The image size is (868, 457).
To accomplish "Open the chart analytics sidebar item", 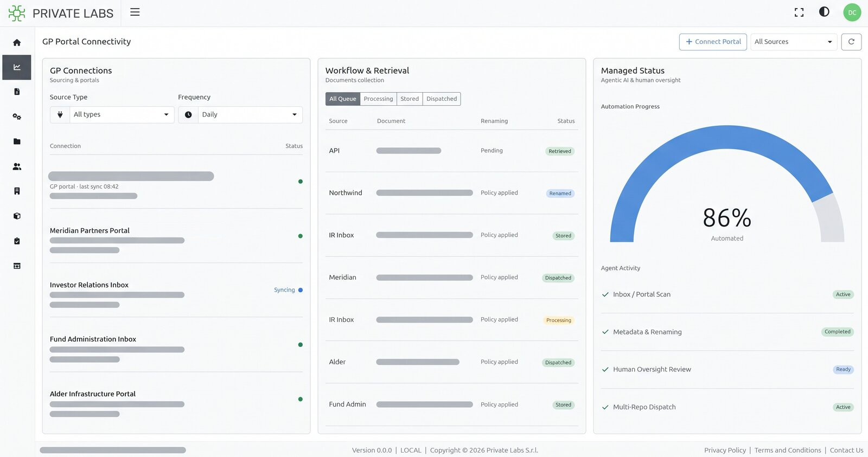I will coord(17,67).
